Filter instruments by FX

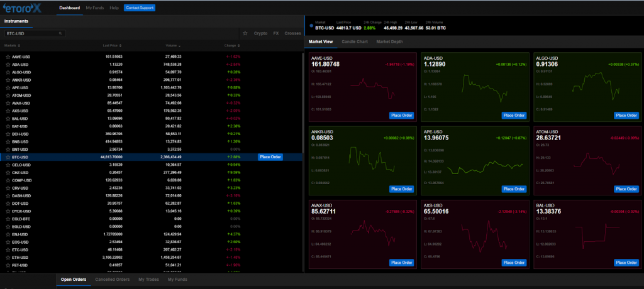[x=276, y=33]
